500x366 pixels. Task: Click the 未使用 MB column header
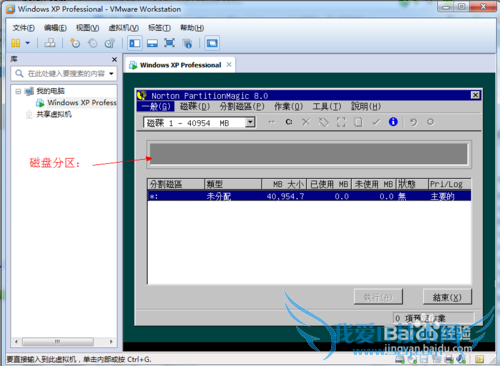click(x=374, y=184)
